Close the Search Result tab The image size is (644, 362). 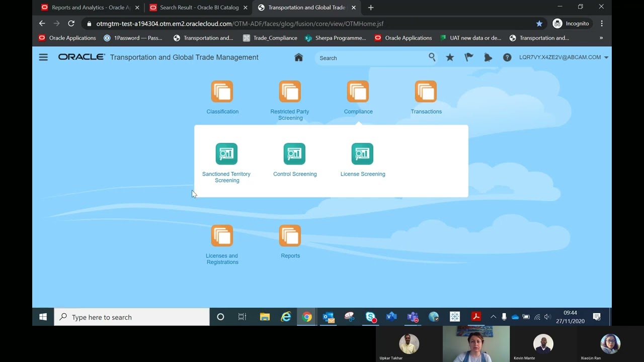[x=246, y=8]
